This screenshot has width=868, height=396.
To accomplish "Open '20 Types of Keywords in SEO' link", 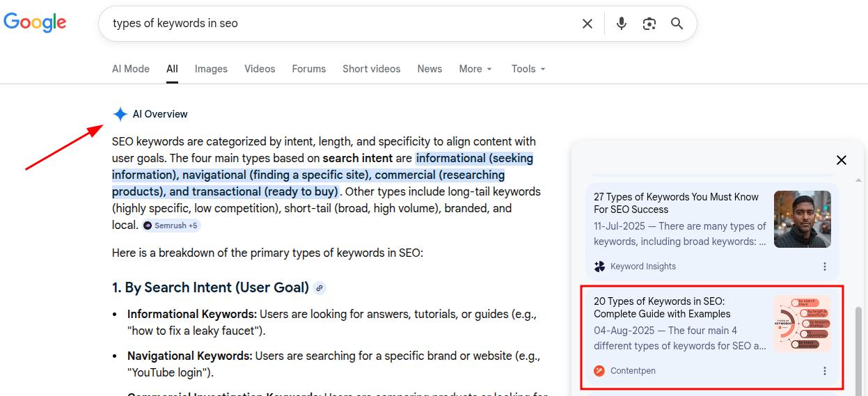I will coord(662,308).
